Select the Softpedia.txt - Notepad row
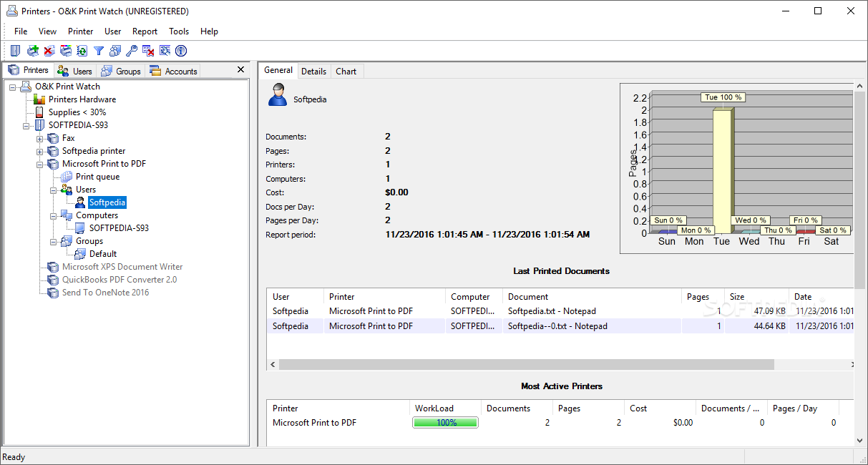 click(x=561, y=311)
